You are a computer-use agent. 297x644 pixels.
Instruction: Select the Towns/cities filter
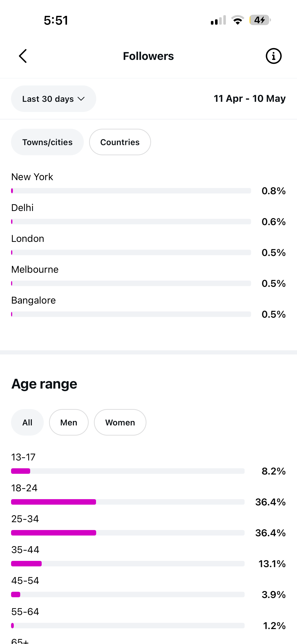coord(47,142)
